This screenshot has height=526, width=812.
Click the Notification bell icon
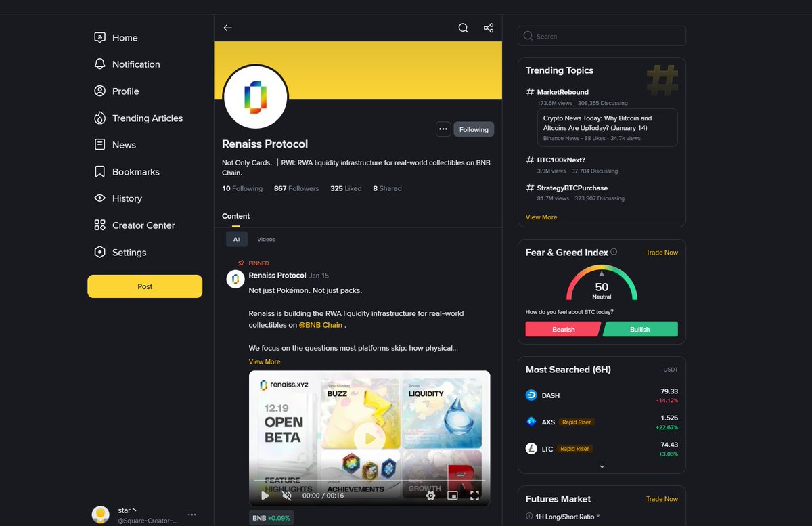click(x=99, y=64)
